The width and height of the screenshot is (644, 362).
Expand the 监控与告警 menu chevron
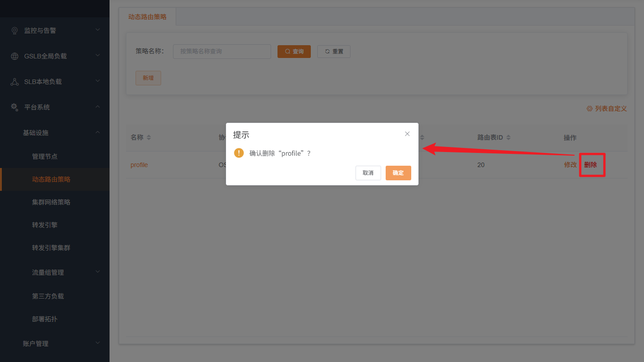pos(98,30)
